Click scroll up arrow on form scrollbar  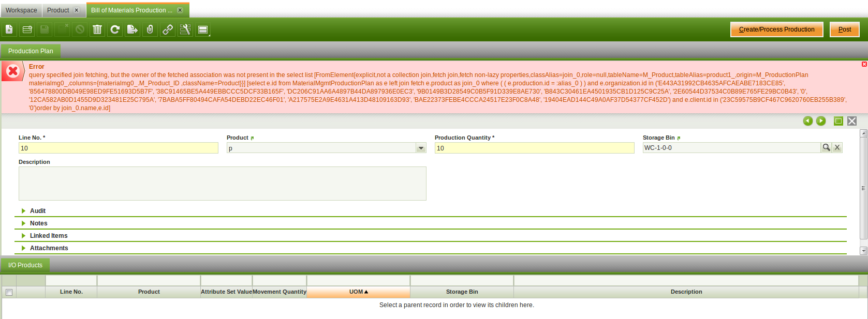(x=863, y=133)
